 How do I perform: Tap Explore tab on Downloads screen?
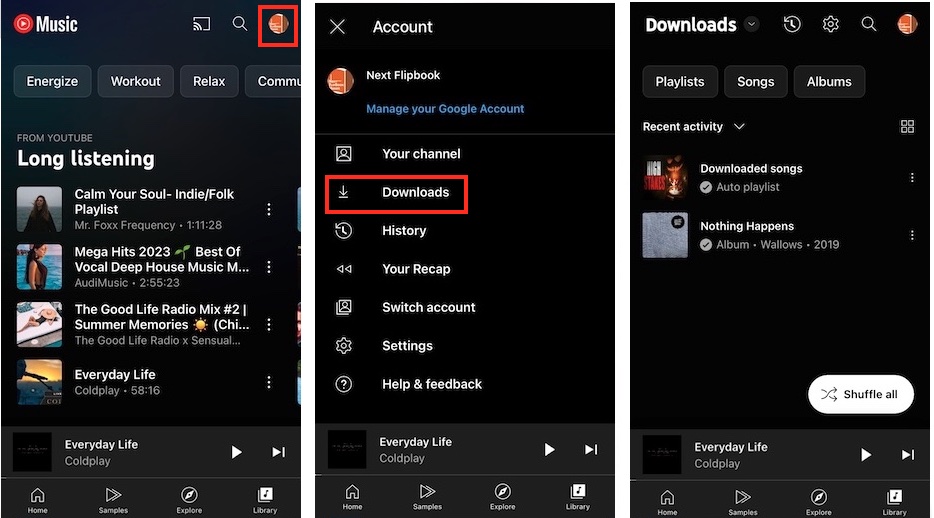point(818,502)
